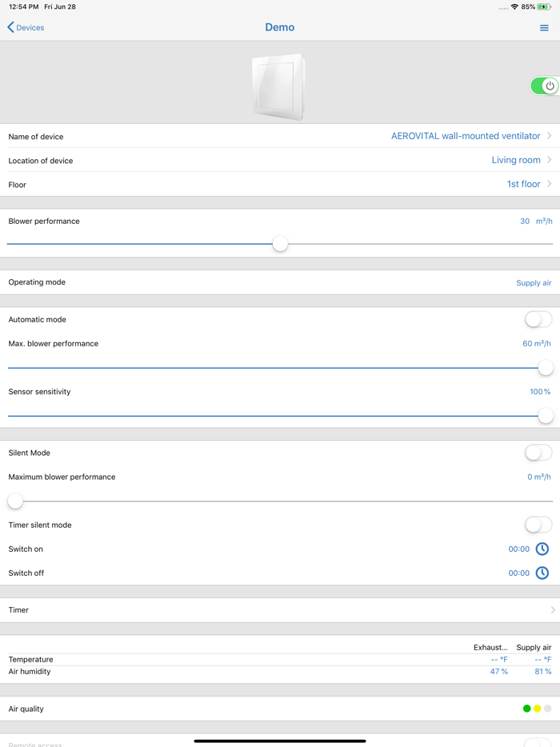Tap the yellow air quality dot
The height and width of the screenshot is (747, 560).
pyautogui.click(x=537, y=709)
